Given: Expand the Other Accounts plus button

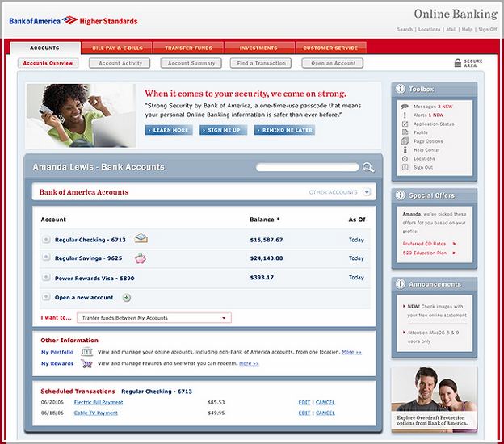Looking at the screenshot, I should (367, 192).
